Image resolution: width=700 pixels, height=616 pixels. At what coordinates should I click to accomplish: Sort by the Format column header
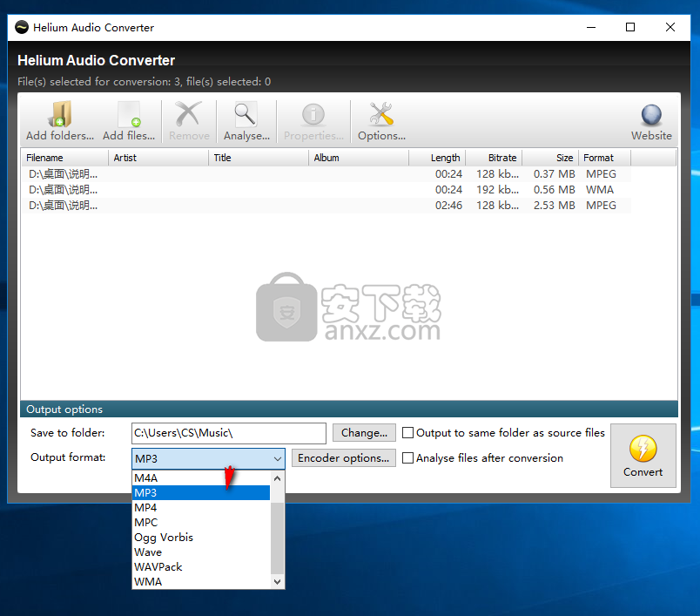(x=605, y=158)
